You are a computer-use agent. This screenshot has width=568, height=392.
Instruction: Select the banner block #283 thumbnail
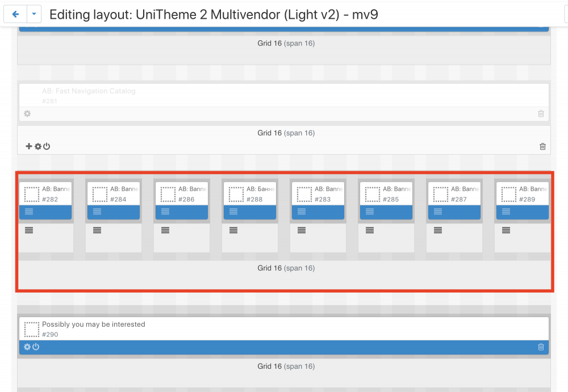304,194
